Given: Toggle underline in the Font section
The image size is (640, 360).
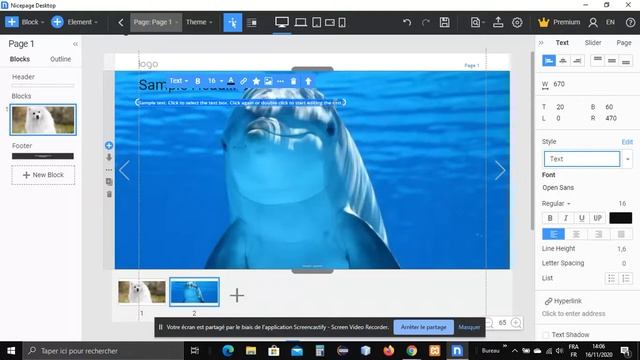Looking at the screenshot, I should click(582, 218).
